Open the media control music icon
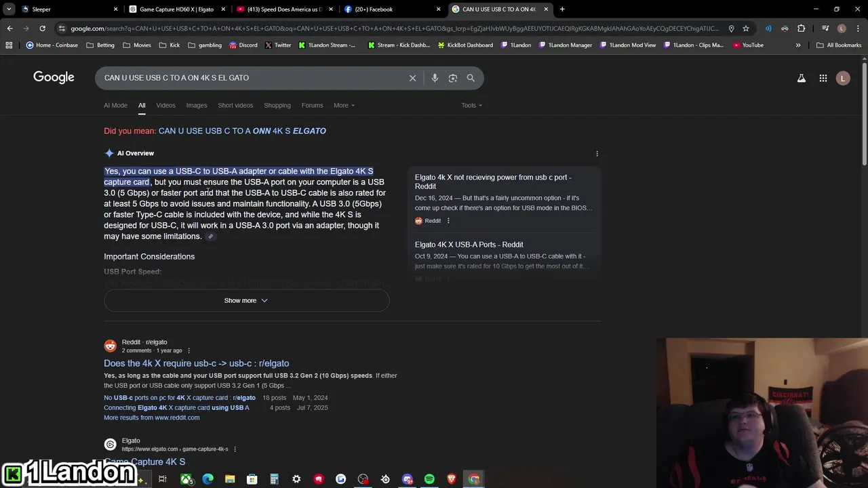Screen dimensions: 868x488 pyautogui.click(x=825, y=28)
